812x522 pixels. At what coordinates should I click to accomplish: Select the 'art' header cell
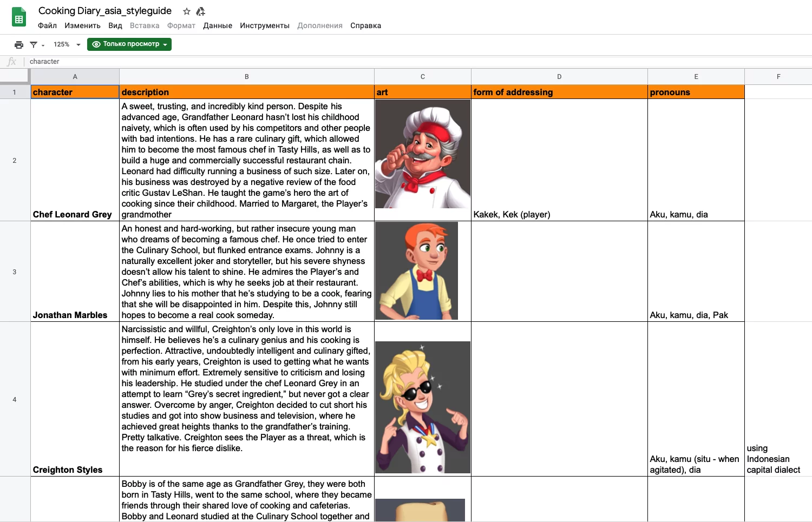[x=422, y=92]
